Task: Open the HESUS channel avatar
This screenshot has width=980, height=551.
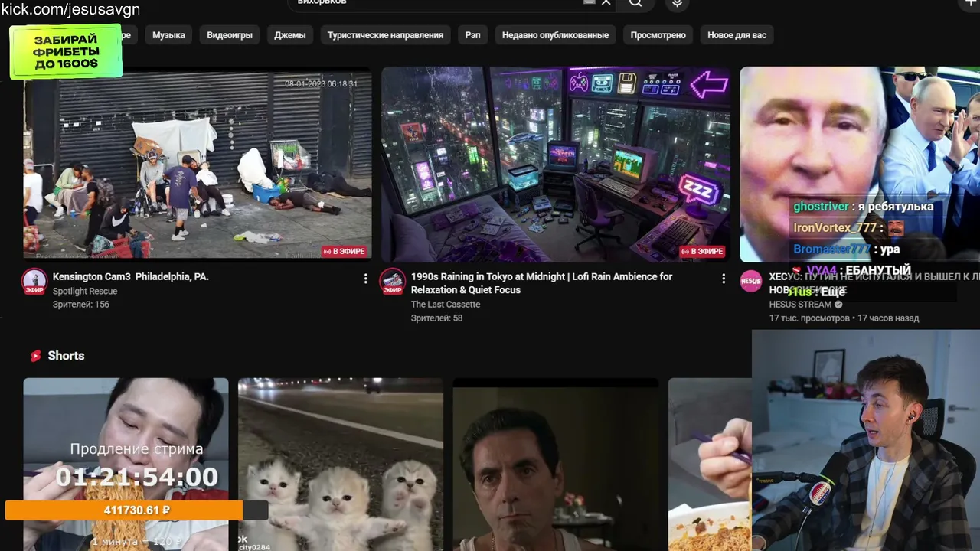Action: 751,281
